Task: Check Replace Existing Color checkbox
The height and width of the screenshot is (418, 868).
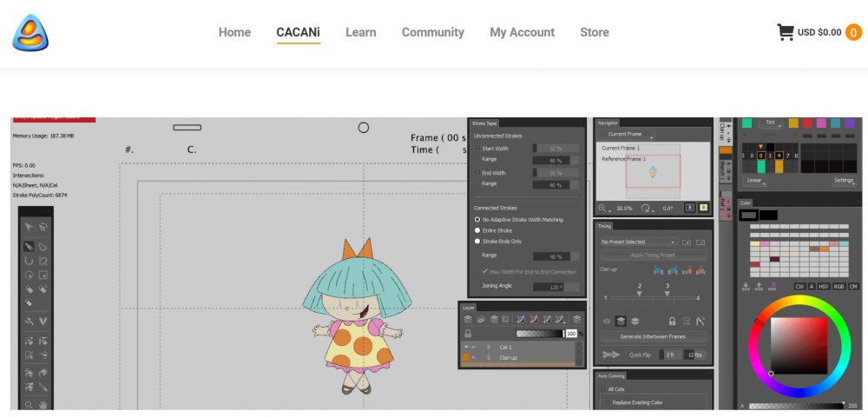Action: click(x=608, y=402)
